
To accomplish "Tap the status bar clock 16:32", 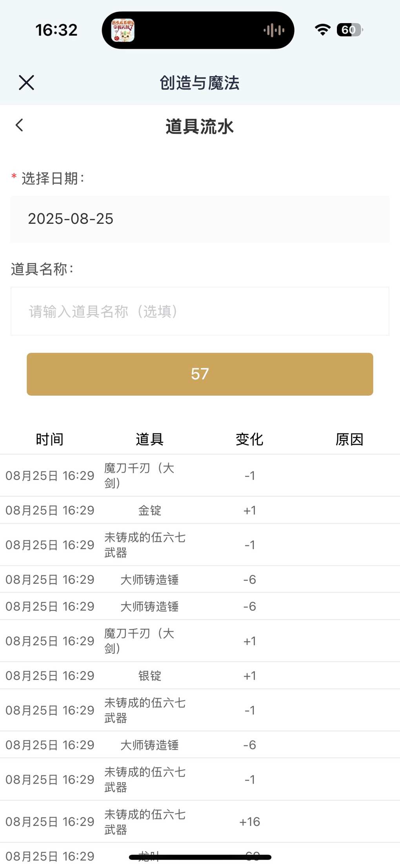I will 56,30.
